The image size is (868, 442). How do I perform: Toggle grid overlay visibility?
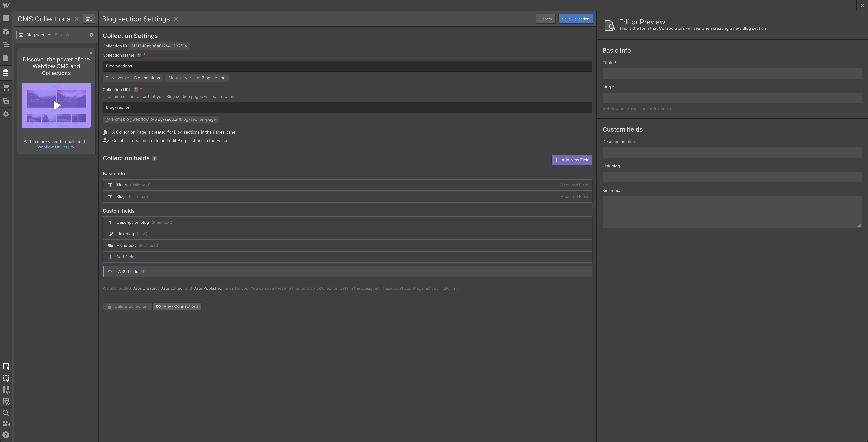(x=6, y=390)
